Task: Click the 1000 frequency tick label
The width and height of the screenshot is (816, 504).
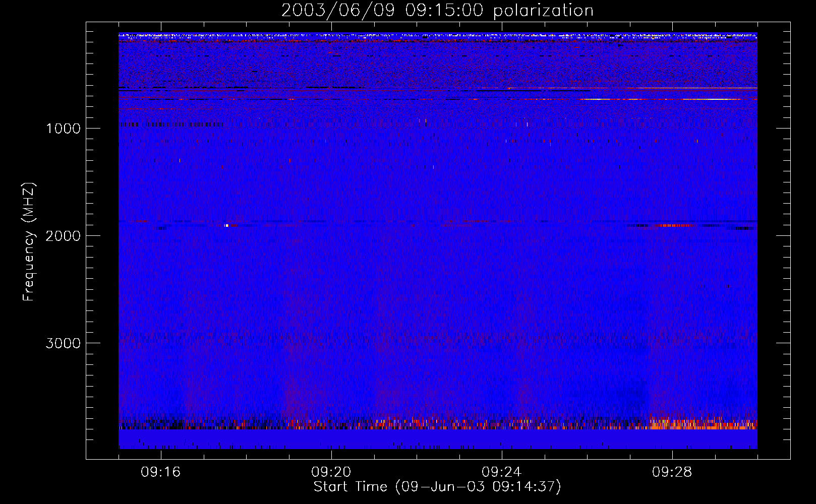Action: [x=63, y=129]
